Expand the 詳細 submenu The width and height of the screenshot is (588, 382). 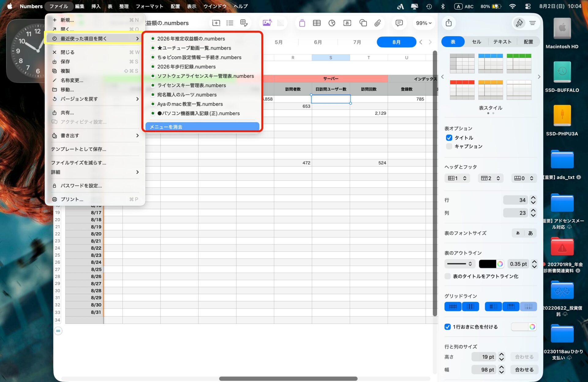(95, 172)
